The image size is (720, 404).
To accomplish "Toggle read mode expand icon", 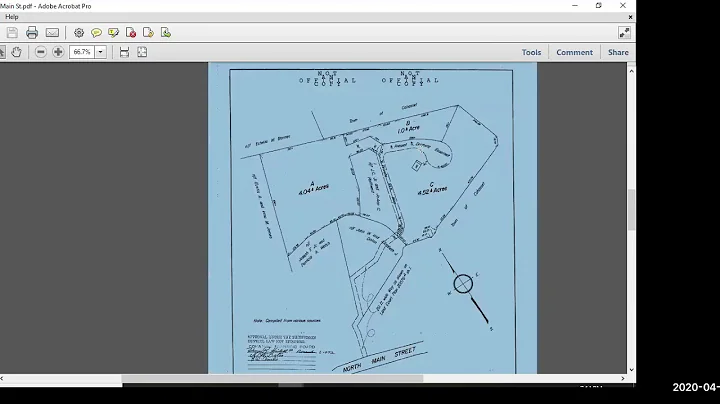I will point(624,33).
